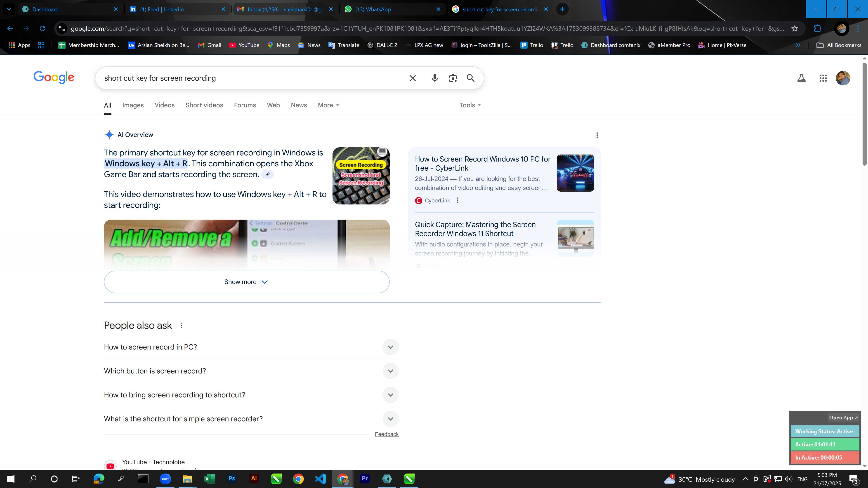The height and width of the screenshot is (488, 868).
Task: Click the browser address bar URL
Action: (427, 29)
